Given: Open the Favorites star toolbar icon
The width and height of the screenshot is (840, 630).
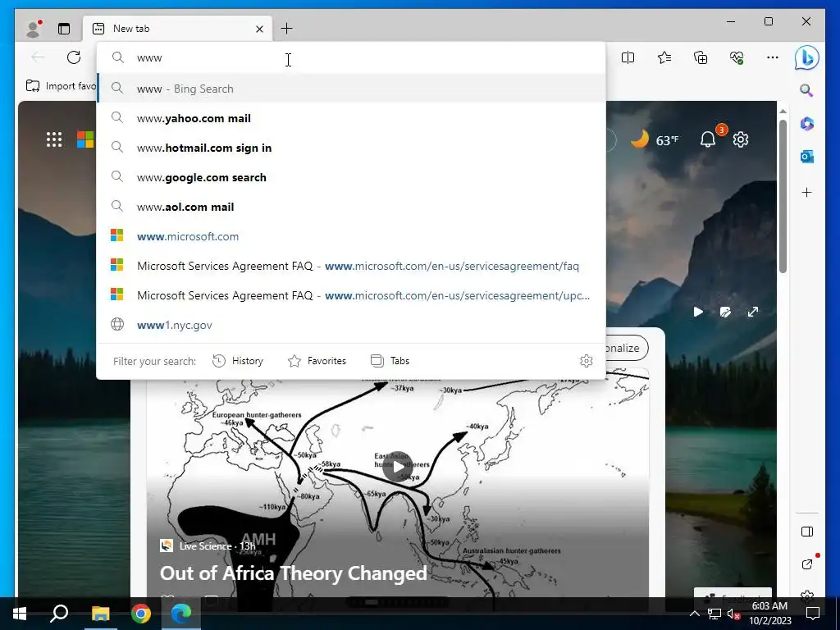Looking at the screenshot, I should click(664, 57).
